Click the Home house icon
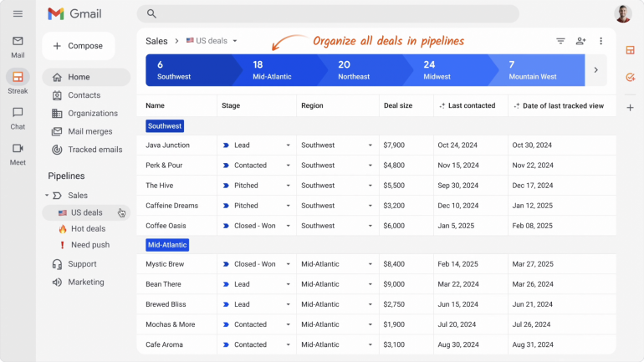 click(57, 77)
